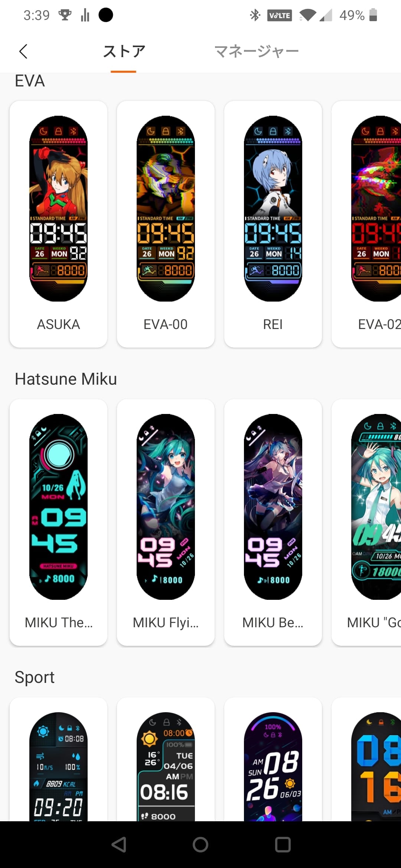This screenshot has width=401, height=868.
Task: Select the MIKU The... watch face
Action: coord(59,522)
